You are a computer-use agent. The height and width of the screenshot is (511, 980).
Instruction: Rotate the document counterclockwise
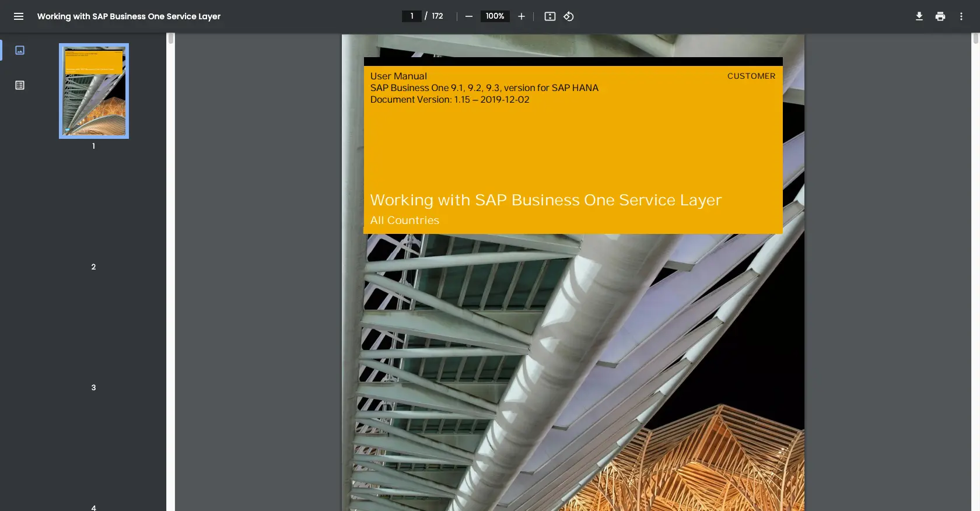pyautogui.click(x=569, y=16)
